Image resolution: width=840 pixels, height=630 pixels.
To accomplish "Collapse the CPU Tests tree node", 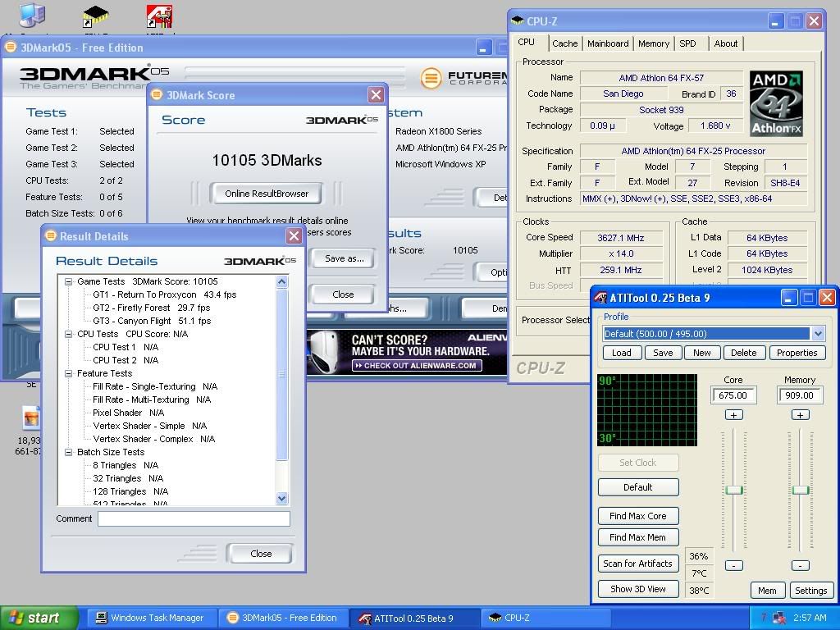I will [69, 334].
